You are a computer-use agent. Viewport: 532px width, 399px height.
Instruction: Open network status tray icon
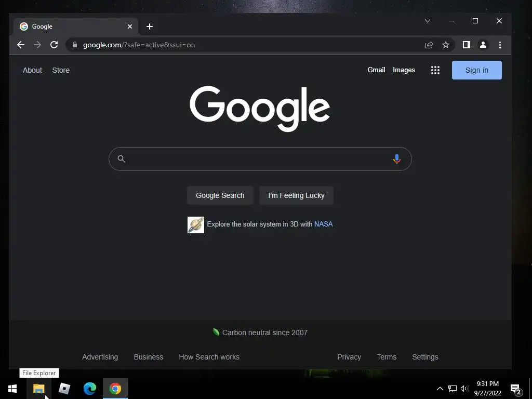coord(453,389)
